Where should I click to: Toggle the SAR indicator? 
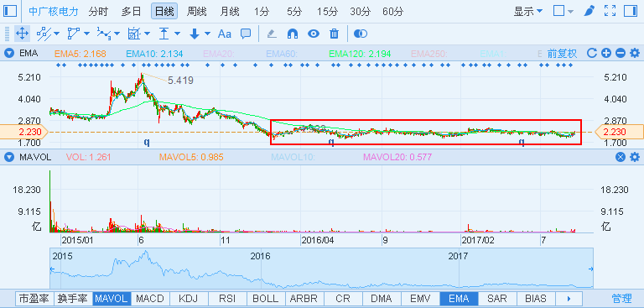497,299
